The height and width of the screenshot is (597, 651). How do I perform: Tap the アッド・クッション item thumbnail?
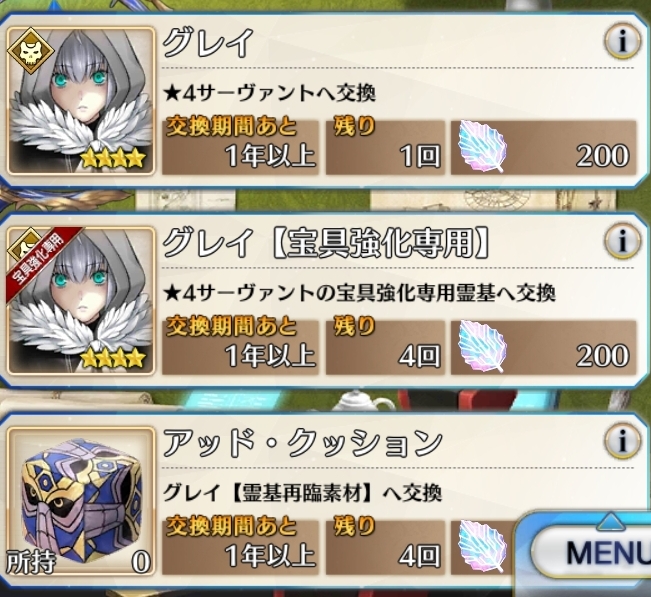click(x=81, y=500)
